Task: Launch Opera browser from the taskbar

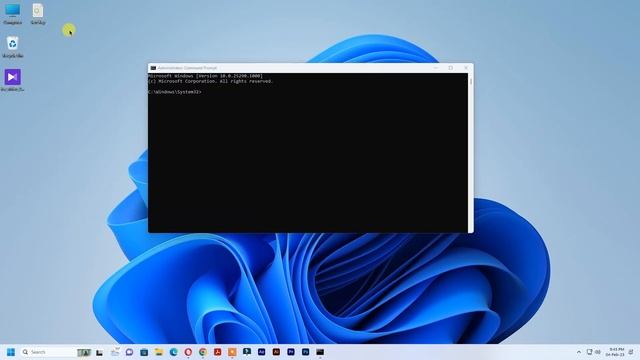Action: tap(188, 352)
